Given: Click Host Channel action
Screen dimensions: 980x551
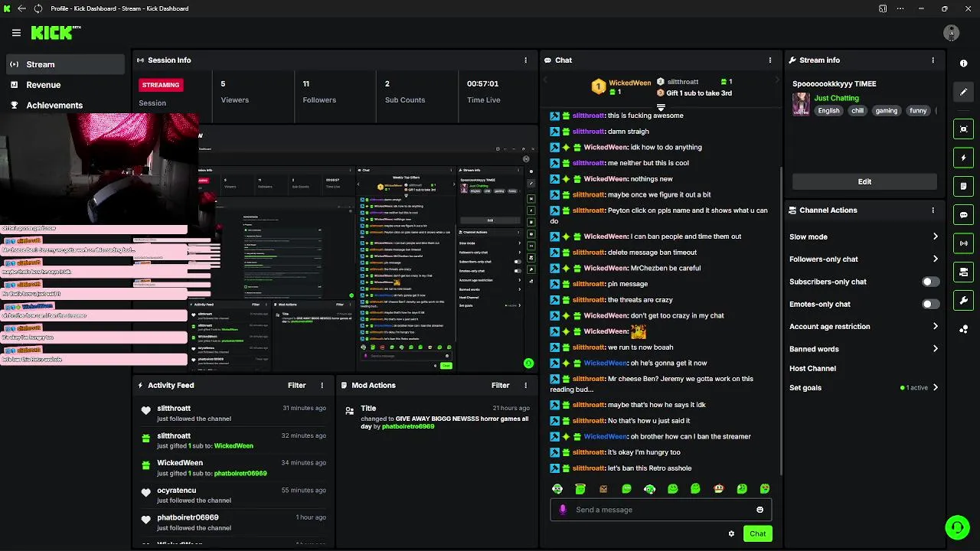Looking at the screenshot, I should point(812,368).
